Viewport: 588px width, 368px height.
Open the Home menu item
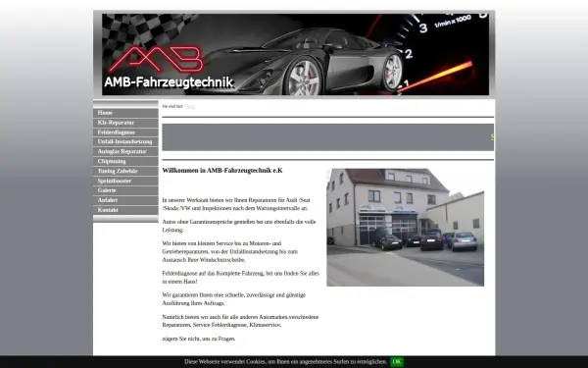pos(125,113)
